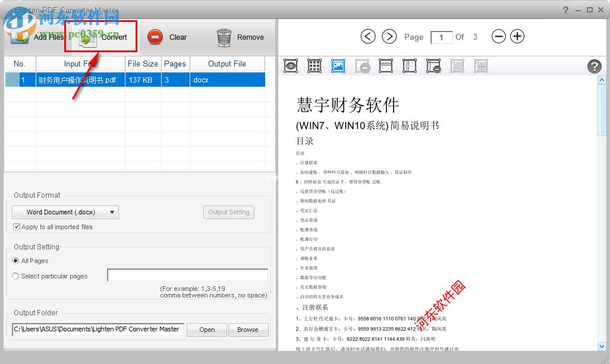Image resolution: width=610 pixels, height=364 pixels.
Task: Select the All Pages radio button
Action: click(x=15, y=261)
